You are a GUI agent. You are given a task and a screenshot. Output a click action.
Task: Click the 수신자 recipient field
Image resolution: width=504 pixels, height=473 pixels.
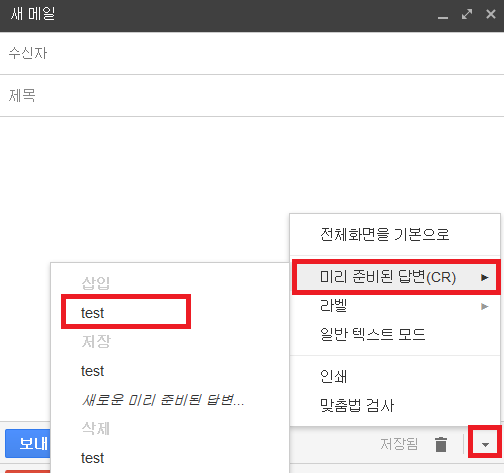(252, 53)
